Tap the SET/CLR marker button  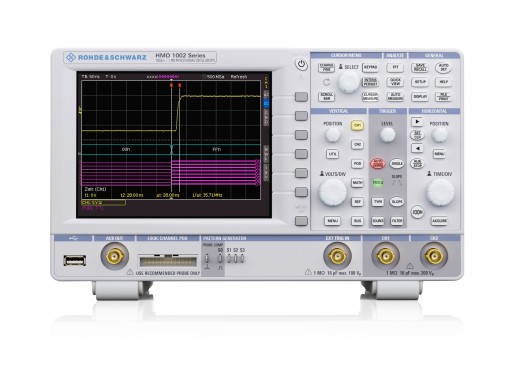417,135
